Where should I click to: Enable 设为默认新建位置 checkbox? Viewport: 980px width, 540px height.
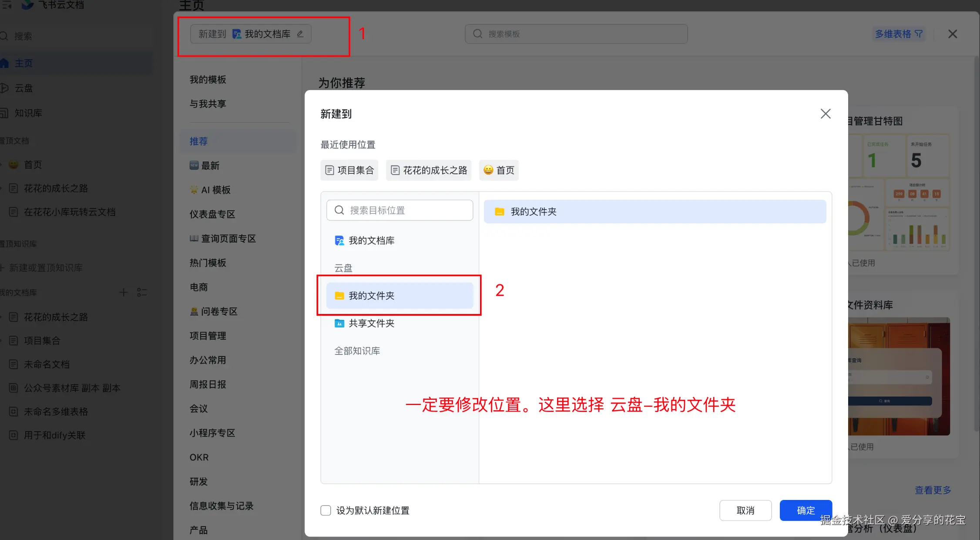pos(326,510)
